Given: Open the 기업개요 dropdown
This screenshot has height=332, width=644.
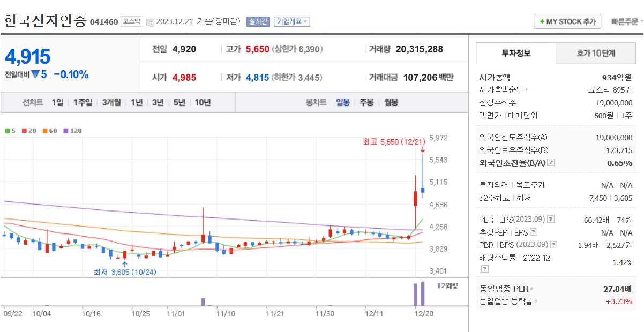Looking at the screenshot, I should click(292, 22).
